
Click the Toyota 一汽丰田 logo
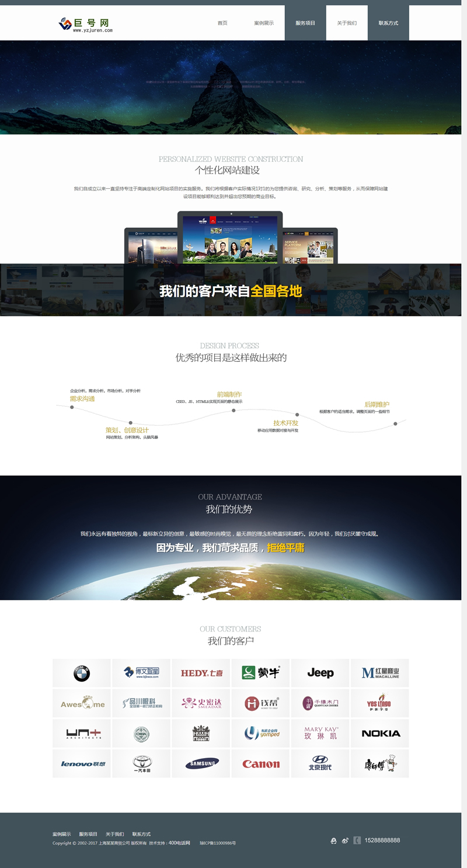[x=141, y=764]
